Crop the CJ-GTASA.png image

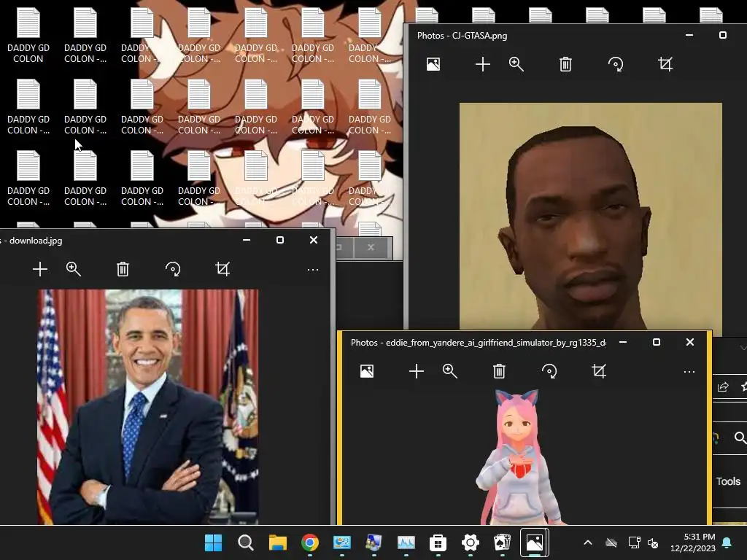[x=665, y=64]
